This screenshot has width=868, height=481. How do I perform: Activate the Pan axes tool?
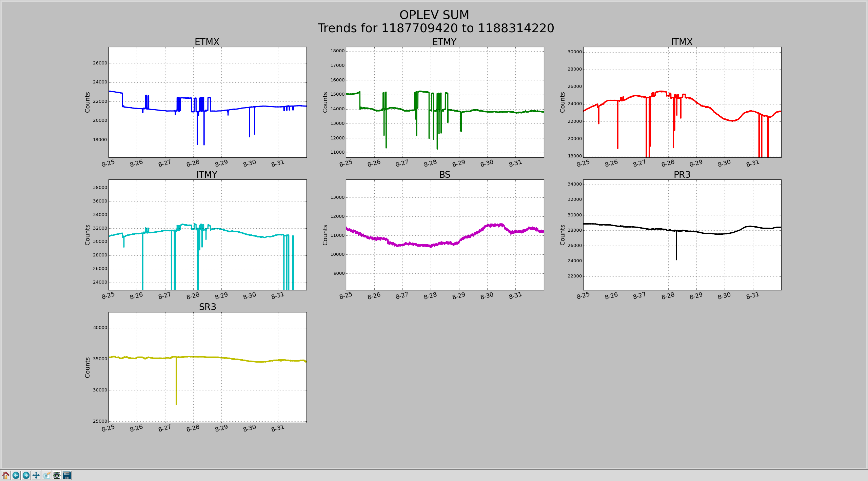36,475
